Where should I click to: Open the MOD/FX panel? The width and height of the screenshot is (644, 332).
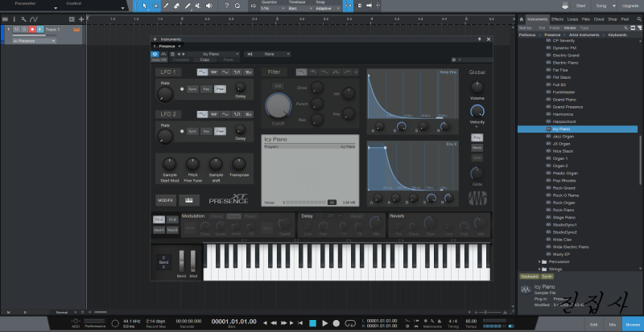[x=166, y=200]
